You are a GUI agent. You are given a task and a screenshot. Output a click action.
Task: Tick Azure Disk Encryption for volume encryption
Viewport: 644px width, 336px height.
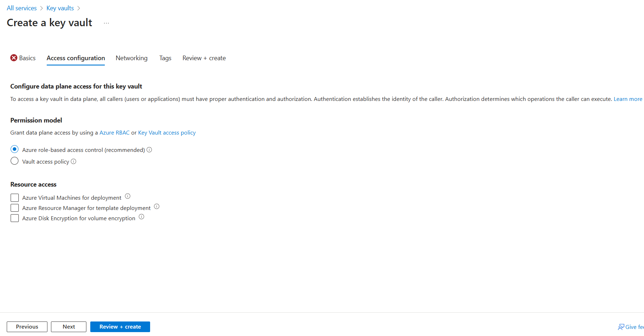(x=15, y=218)
